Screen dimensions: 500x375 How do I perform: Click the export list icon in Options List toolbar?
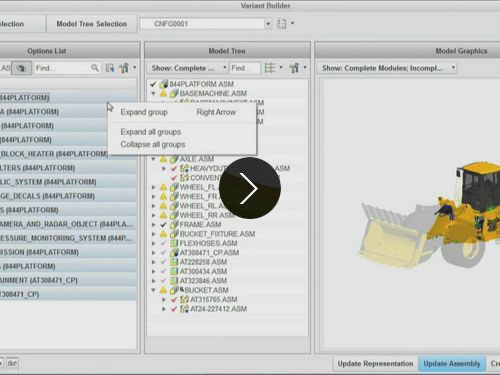(x=110, y=68)
